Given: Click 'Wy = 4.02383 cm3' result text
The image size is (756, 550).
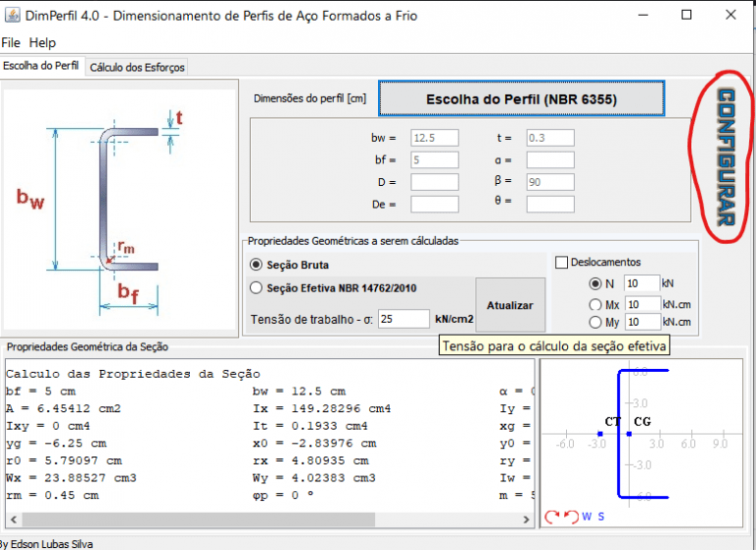Looking at the screenshot, I should click(314, 478).
